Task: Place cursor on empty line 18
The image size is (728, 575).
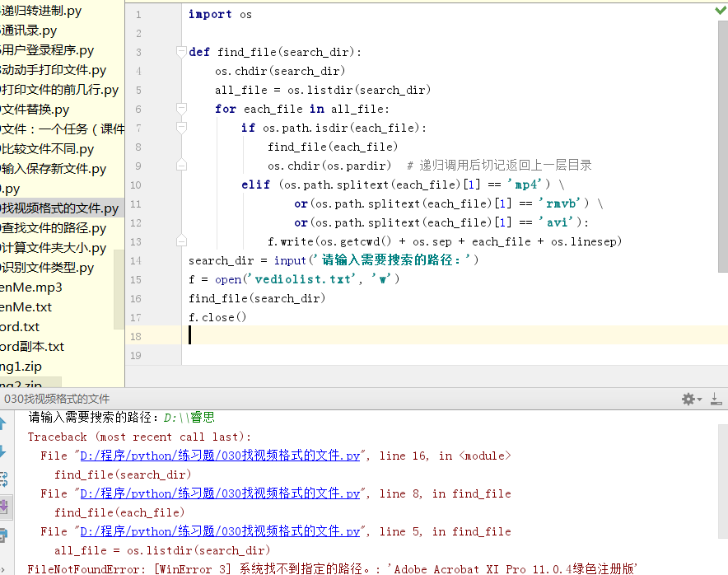Action: 455,335
